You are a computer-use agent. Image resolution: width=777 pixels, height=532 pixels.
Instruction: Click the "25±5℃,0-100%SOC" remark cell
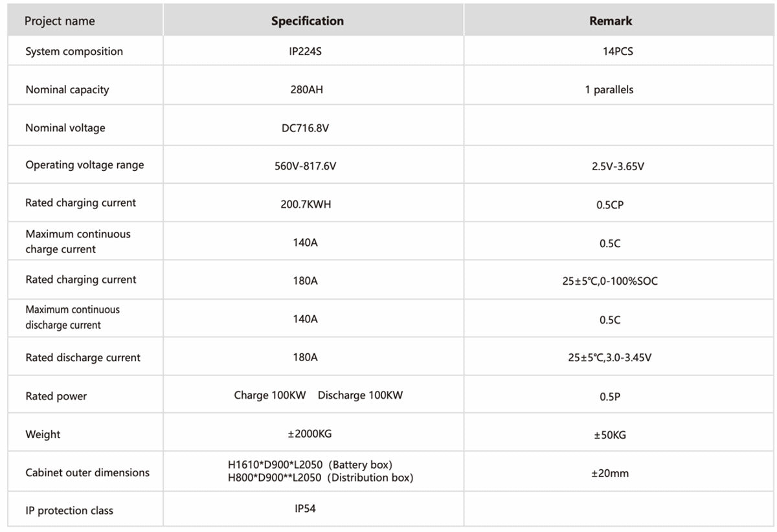tap(610, 282)
